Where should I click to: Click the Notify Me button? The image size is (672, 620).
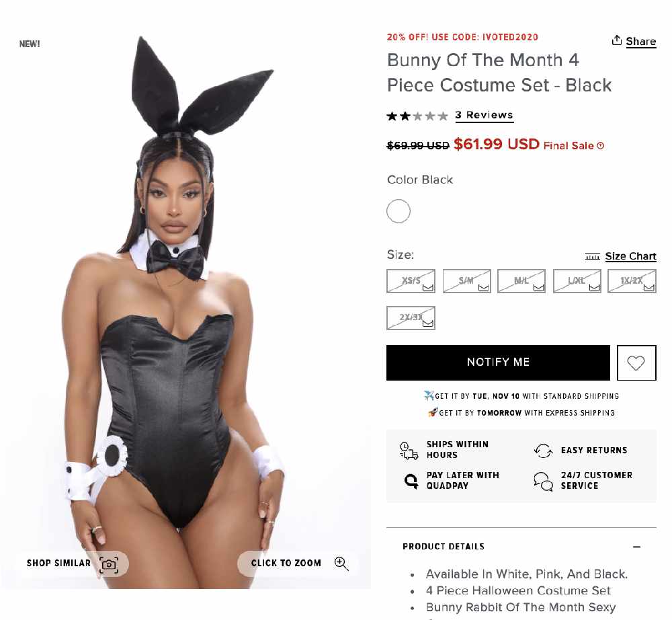pos(498,362)
